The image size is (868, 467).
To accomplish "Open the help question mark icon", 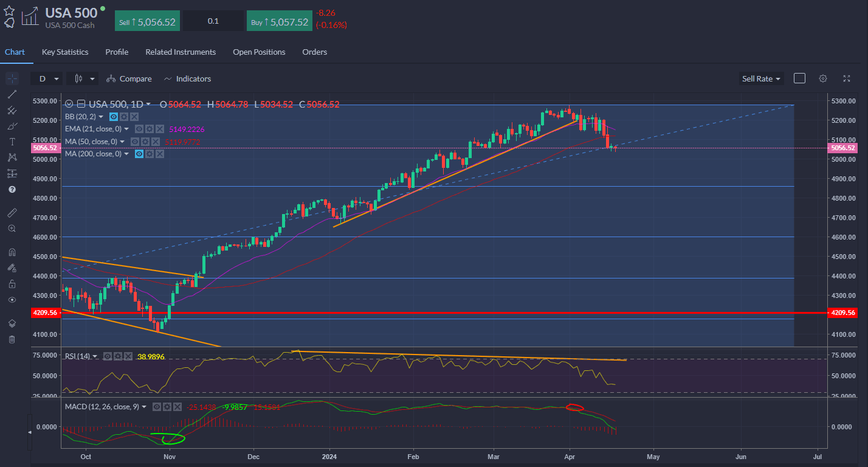I will point(12,189).
